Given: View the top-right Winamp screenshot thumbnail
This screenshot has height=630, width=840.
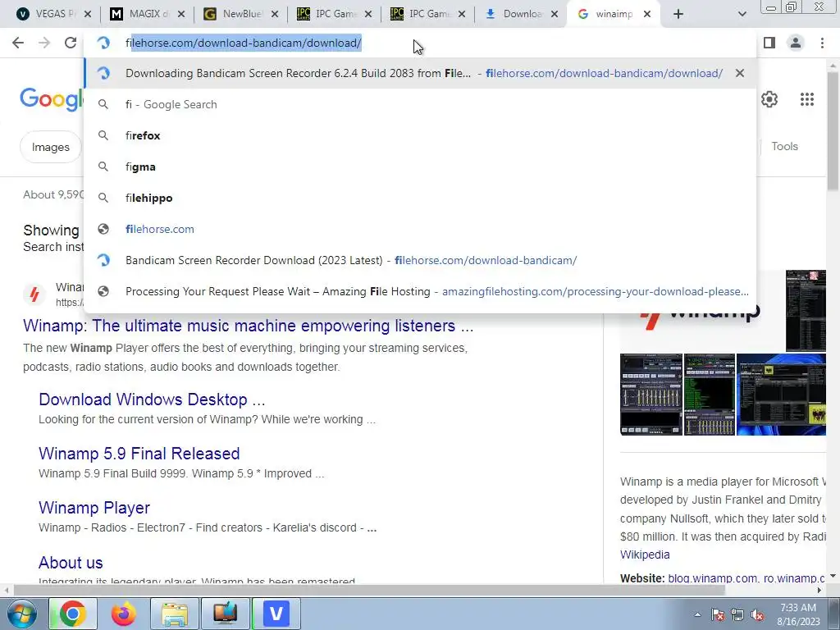Looking at the screenshot, I should 806,311.
